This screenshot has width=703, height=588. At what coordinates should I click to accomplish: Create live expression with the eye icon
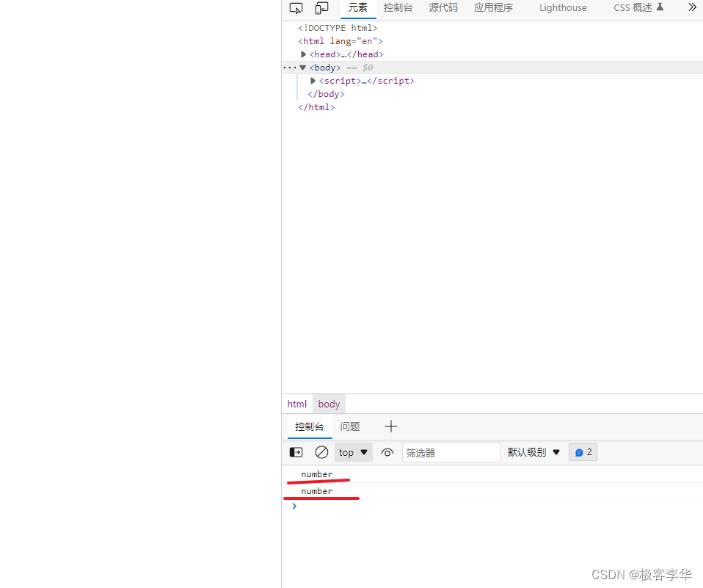click(387, 452)
